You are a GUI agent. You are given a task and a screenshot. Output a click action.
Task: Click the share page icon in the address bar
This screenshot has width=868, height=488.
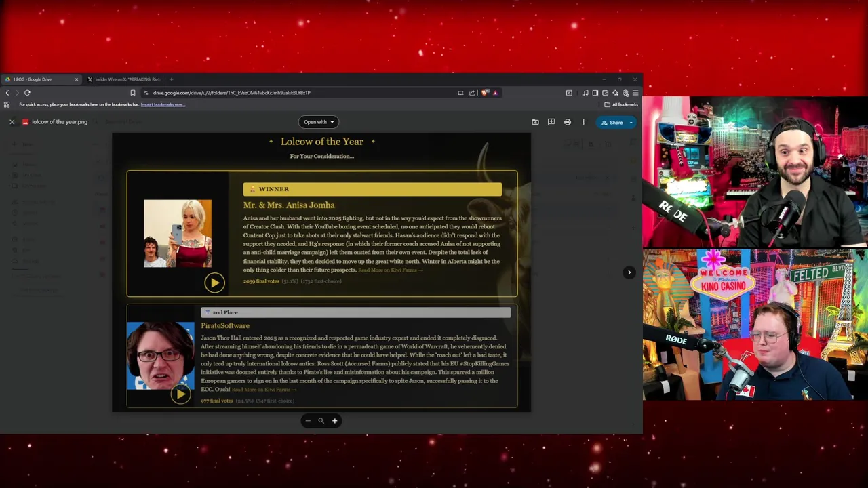click(472, 93)
